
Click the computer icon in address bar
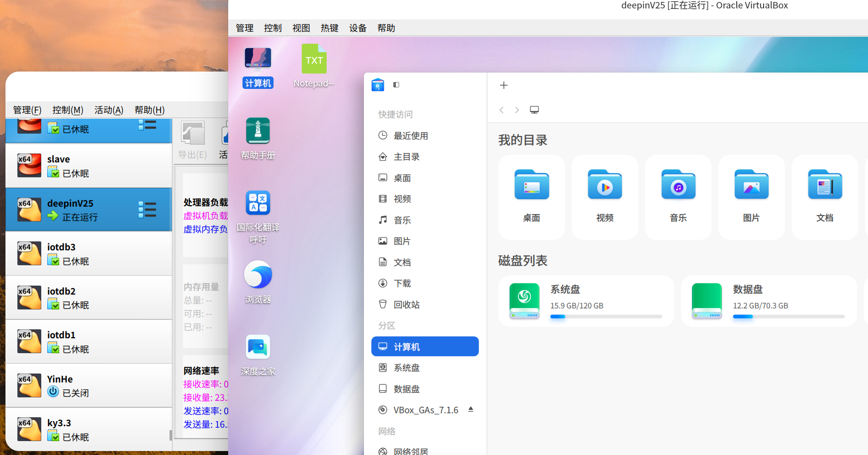coord(534,110)
